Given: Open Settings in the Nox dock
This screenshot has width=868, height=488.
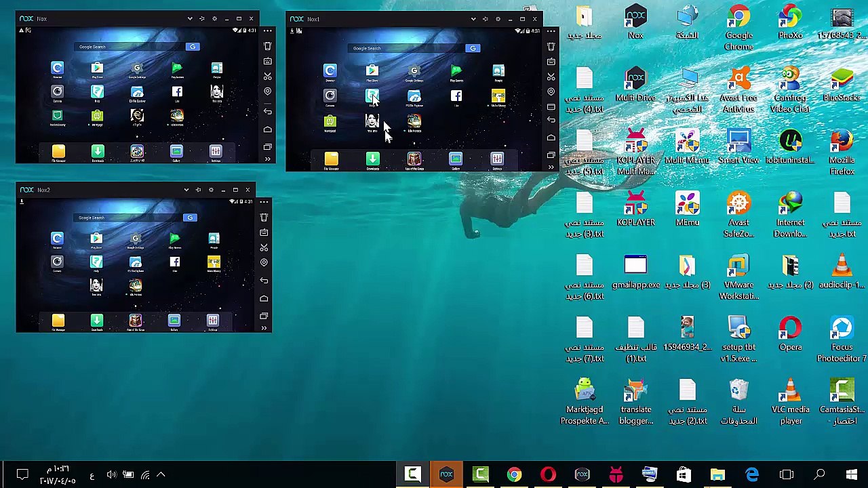Looking at the screenshot, I should [216, 152].
